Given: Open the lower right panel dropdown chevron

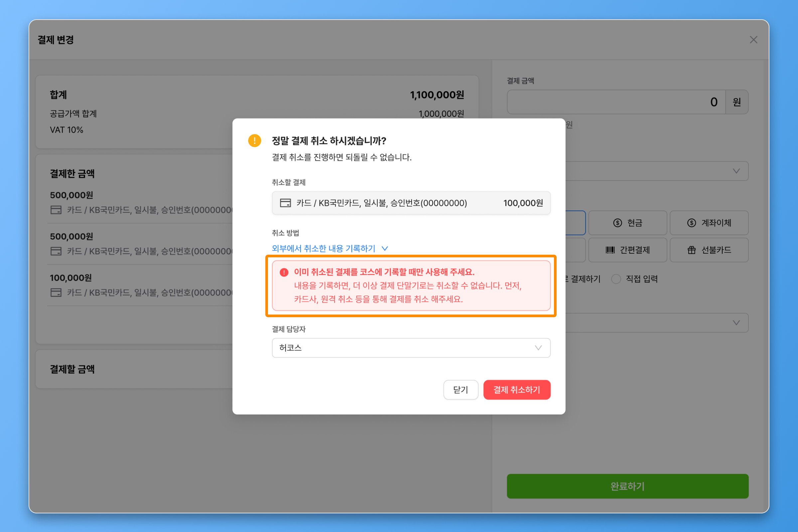Looking at the screenshot, I should click(x=736, y=323).
